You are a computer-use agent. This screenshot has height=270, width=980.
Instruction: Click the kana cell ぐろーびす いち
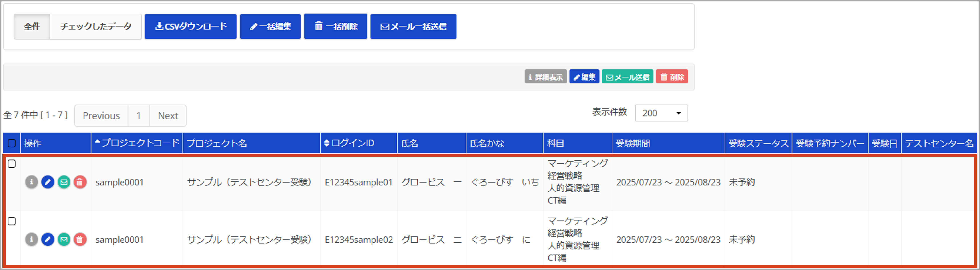pos(505,183)
